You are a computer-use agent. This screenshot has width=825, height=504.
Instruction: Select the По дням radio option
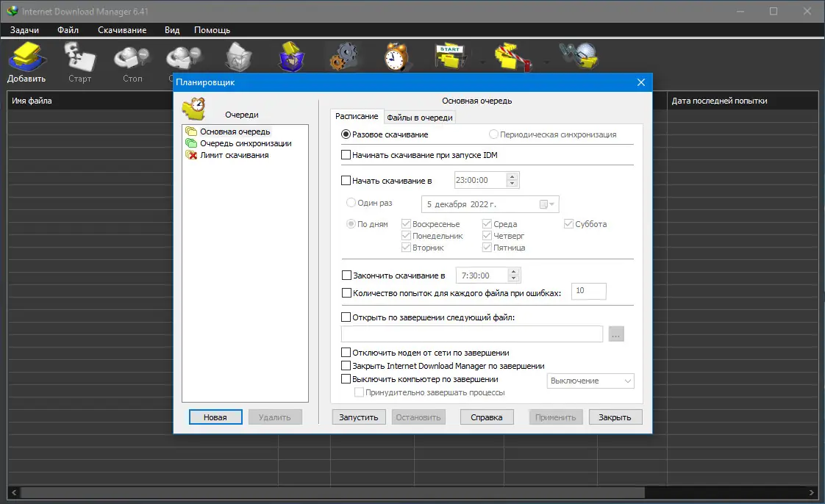tap(351, 224)
